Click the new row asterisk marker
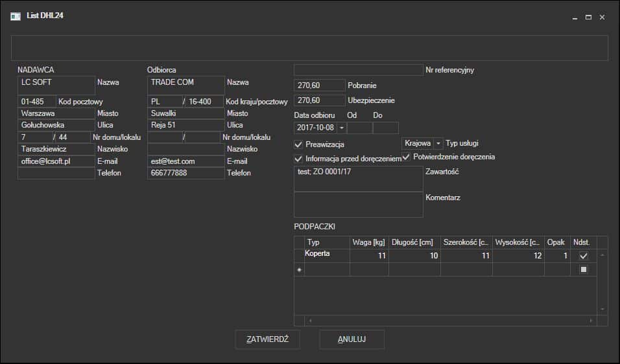This screenshot has width=620, height=364. [300, 269]
